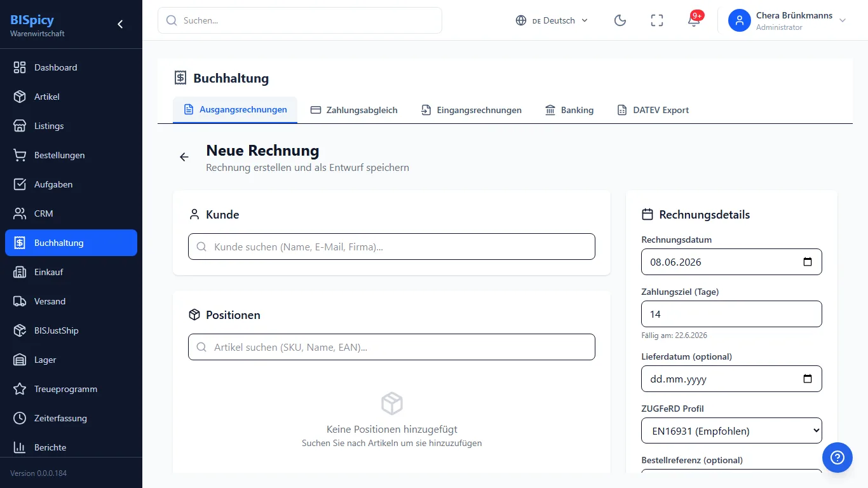Open Dashboard from the sidebar
This screenshot has width=868, height=488.
pyautogui.click(x=71, y=67)
